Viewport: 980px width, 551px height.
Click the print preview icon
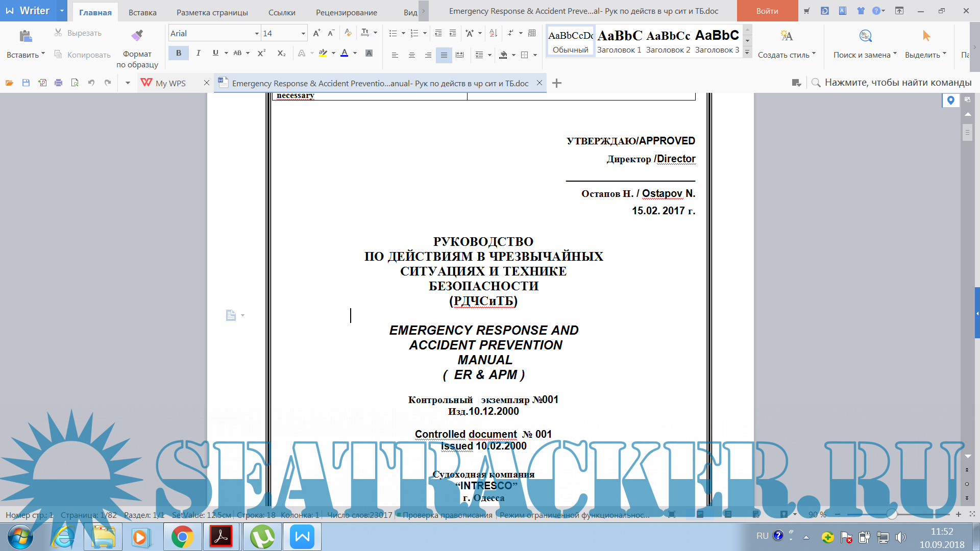75,83
